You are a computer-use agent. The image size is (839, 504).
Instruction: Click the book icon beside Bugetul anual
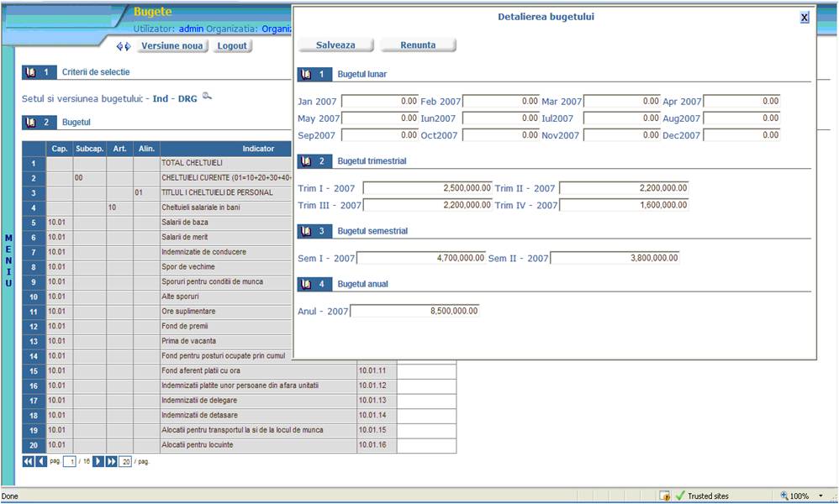[306, 284]
